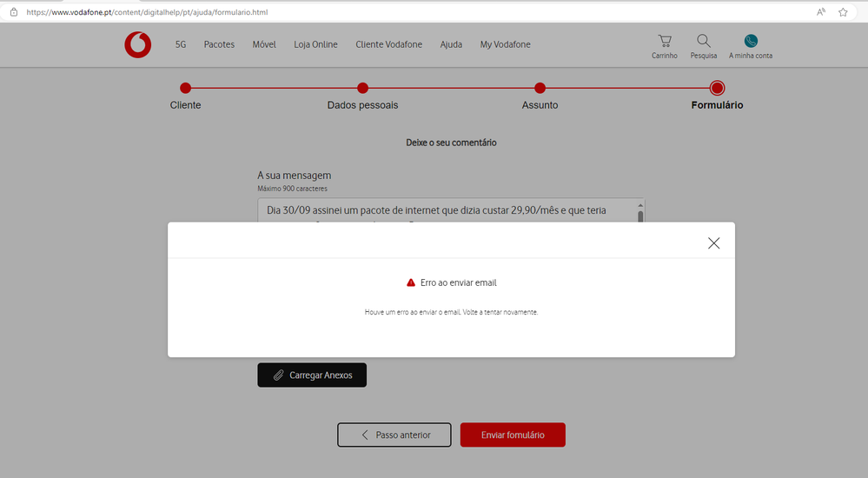Click the read aloud icon in address bar

(821, 12)
